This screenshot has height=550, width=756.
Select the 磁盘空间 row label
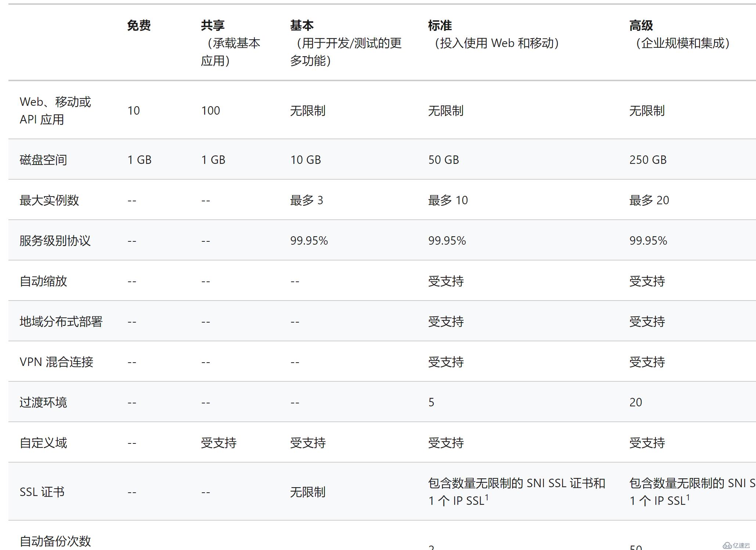click(43, 160)
